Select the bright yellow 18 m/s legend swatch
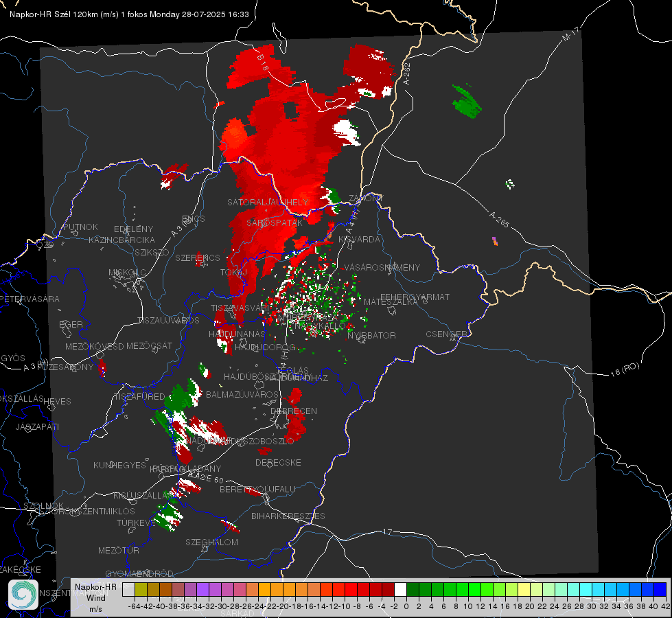This screenshot has height=618, width=672. [524, 589]
